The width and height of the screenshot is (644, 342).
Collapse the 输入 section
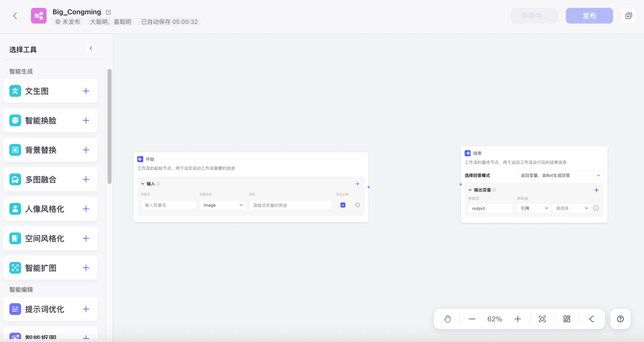pos(143,184)
